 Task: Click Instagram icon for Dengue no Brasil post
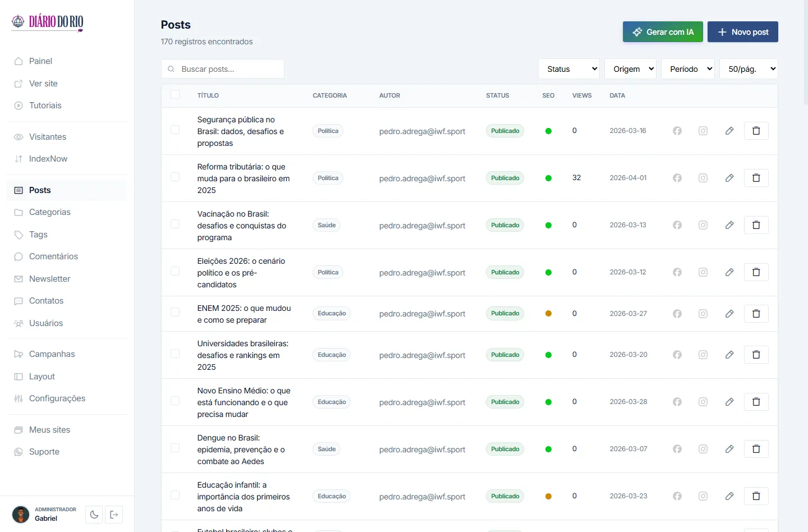[703, 449]
